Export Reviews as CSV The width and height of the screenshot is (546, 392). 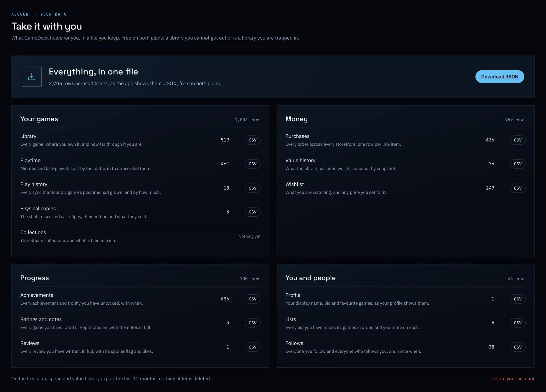pos(252,347)
